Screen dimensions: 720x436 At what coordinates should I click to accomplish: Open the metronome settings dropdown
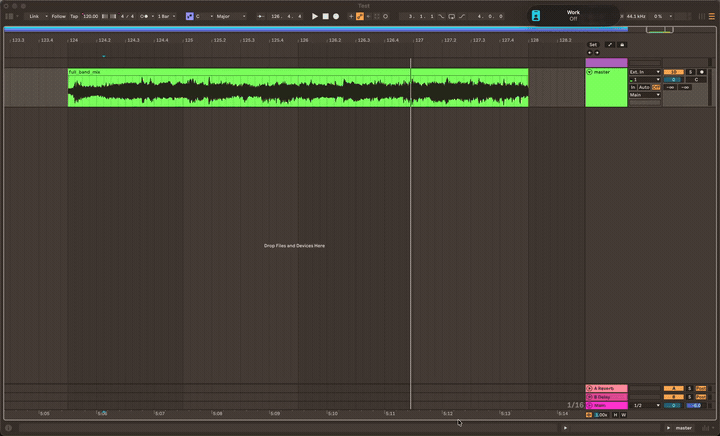coord(153,16)
